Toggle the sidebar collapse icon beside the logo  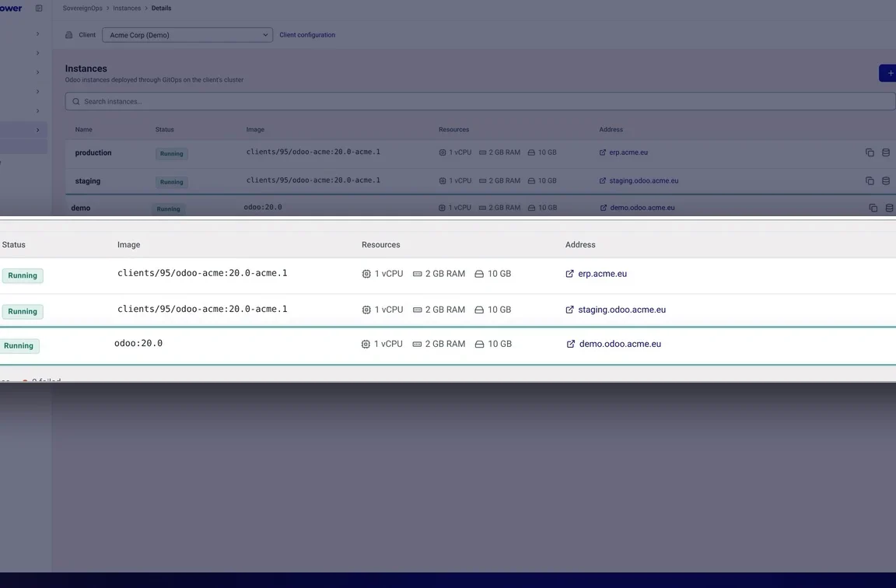point(39,8)
